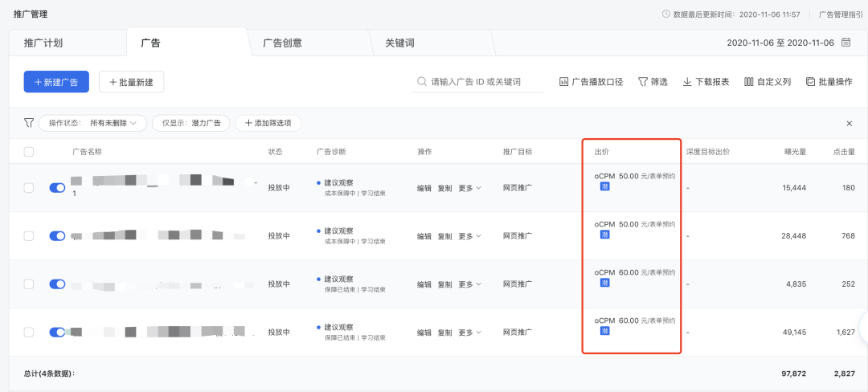Click the funnel icon left of 操作状态
868x392 pixels.
[x=29, y=123]
